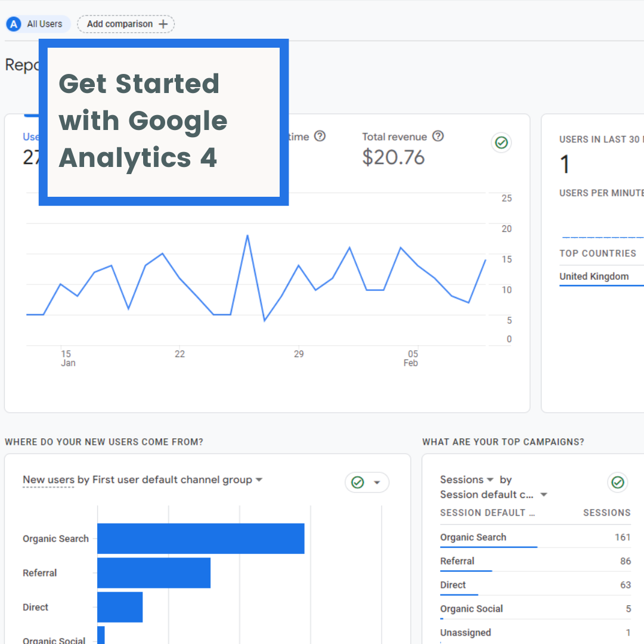This screenshot has height=644, width=644.
Task: Click 'What are your top campaigns' heading
Action: [x=503, y=442]
